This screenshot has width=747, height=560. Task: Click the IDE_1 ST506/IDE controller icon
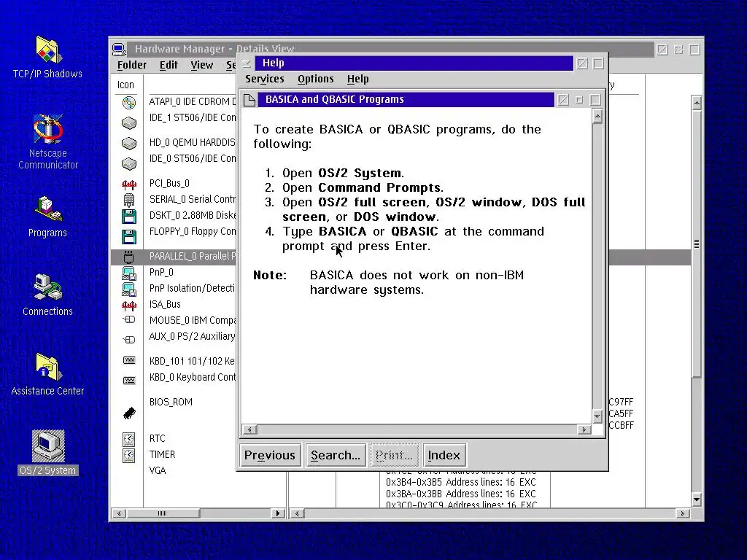click(x=128, y=123)
